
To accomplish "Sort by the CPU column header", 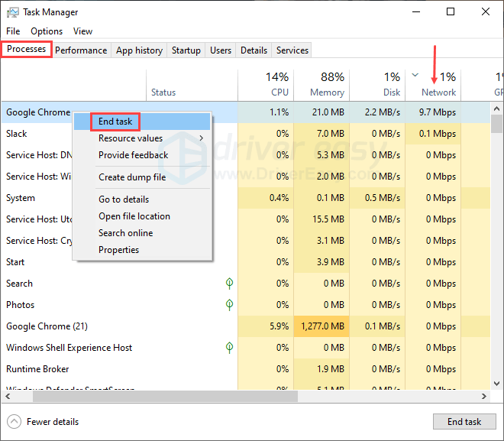I will pyautogui.click(x=266, y=86).
